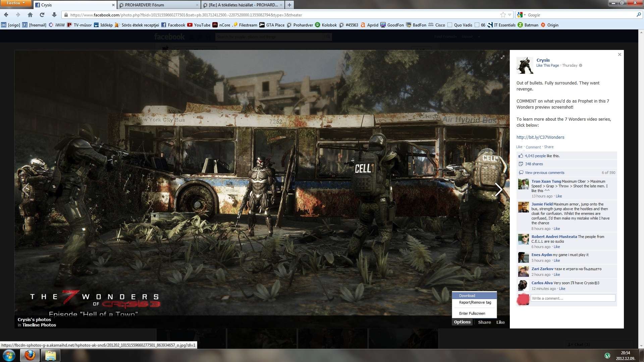Open the Crysis page name link

coord(543,60)
